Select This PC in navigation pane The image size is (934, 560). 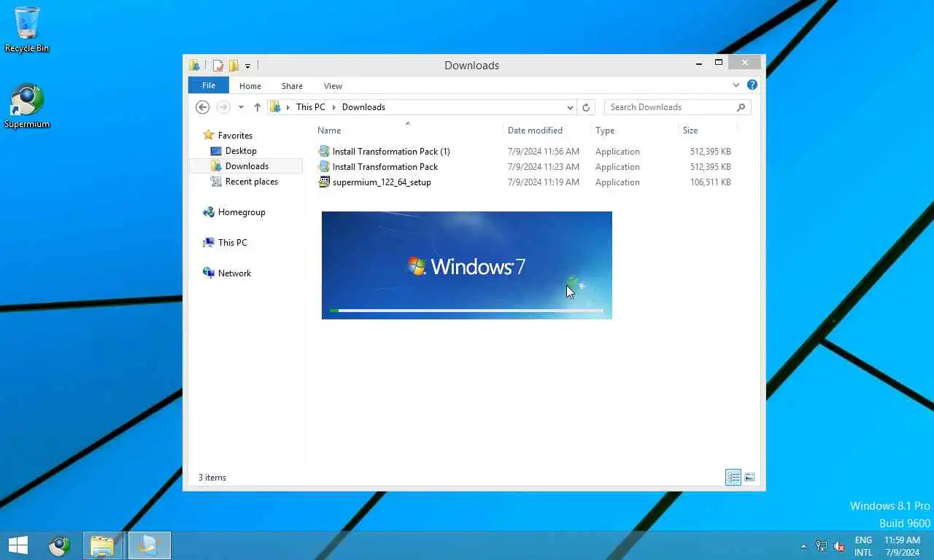pos(232,243)
